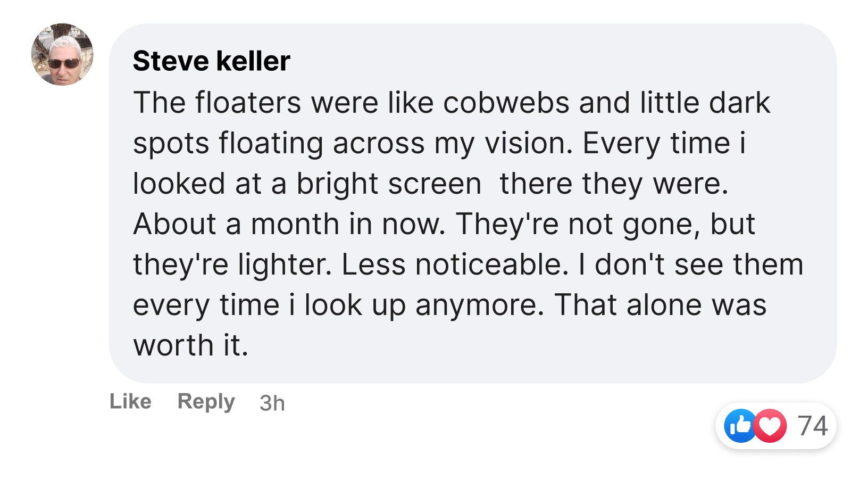Like Steve keller's comment
Screen dimensions: 868x479
pyautogui.click(x=130, y=401)
